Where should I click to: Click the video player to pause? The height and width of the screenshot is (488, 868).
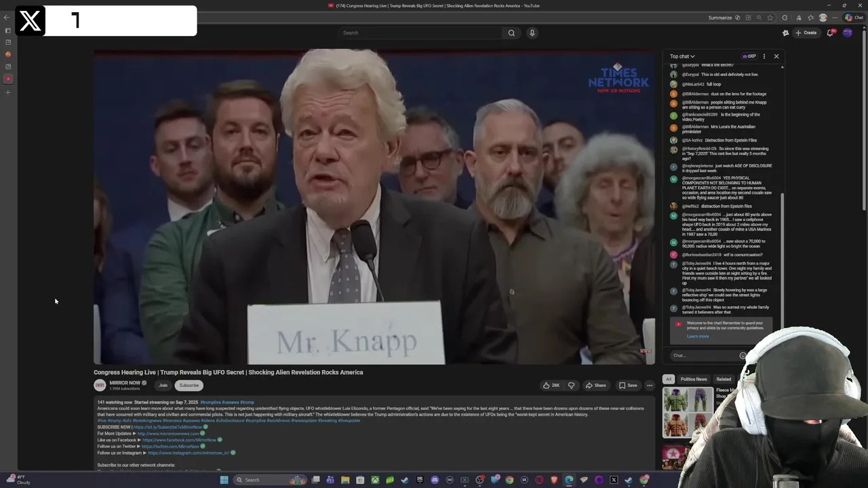[x=374, y=207]
